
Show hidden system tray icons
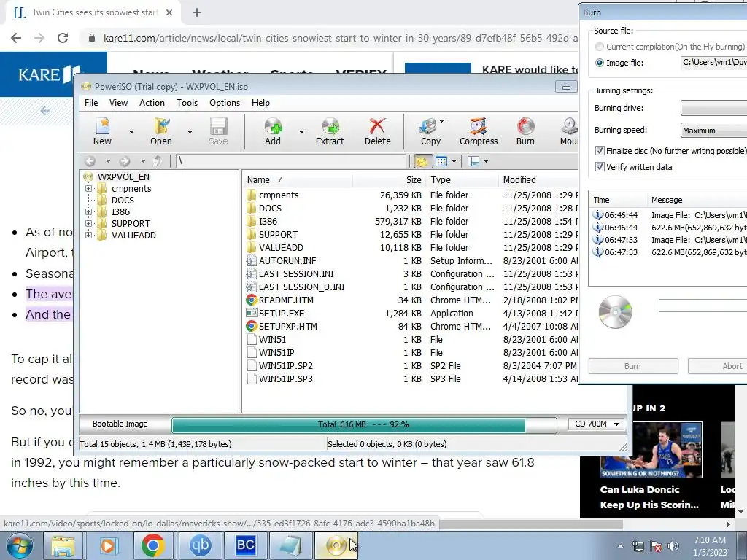tap(620, 546)
